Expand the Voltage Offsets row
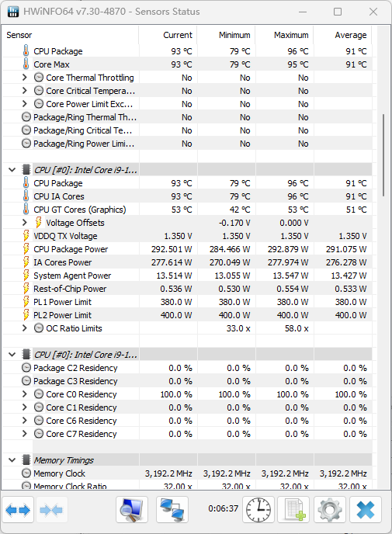This screenshot has width=392, height=534. coord(24,223)
